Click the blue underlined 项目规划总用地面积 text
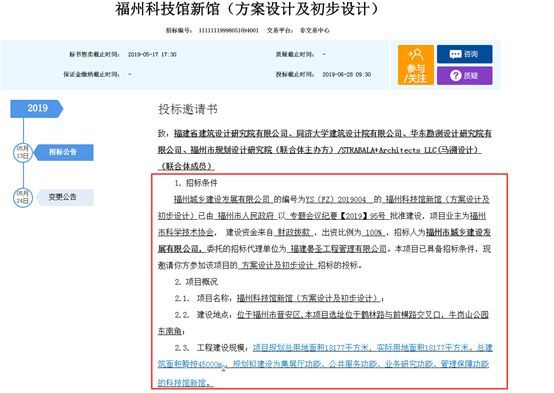The image size is (554, 393). tap(288, 348)
